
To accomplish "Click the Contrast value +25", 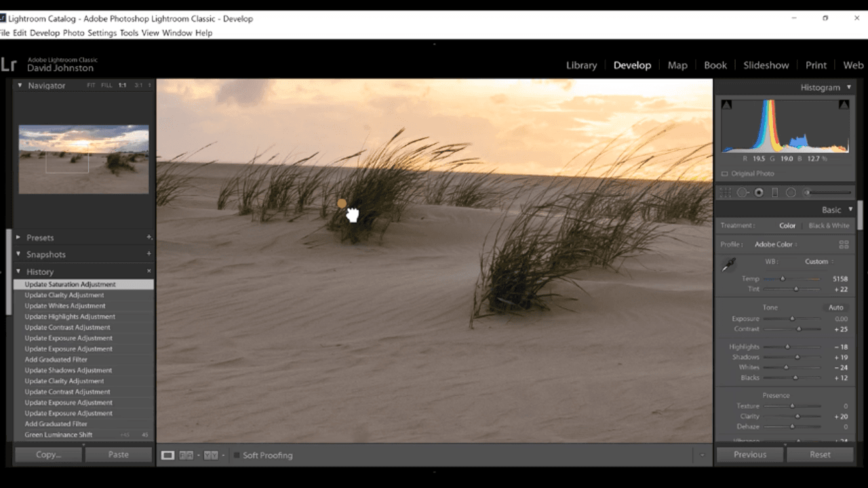I will pos(841,329).
